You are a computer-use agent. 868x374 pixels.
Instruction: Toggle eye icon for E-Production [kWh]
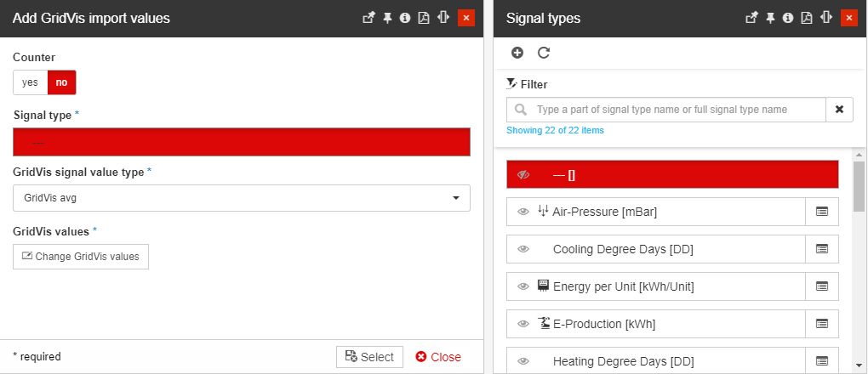pos(523,324)
